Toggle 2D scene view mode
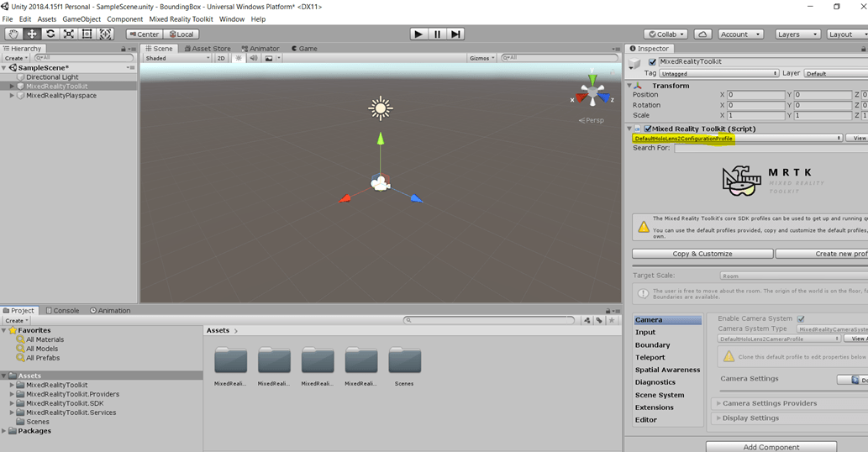868x452 pixels. point(221,59)
